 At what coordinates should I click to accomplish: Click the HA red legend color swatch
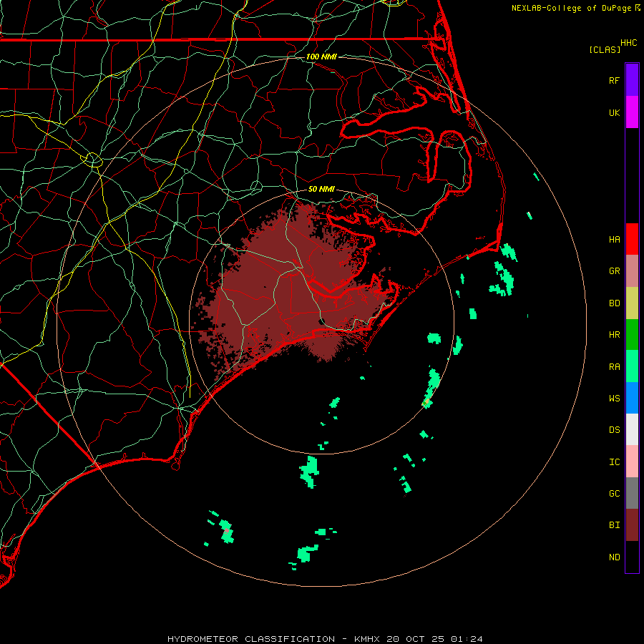pos(632,239)
